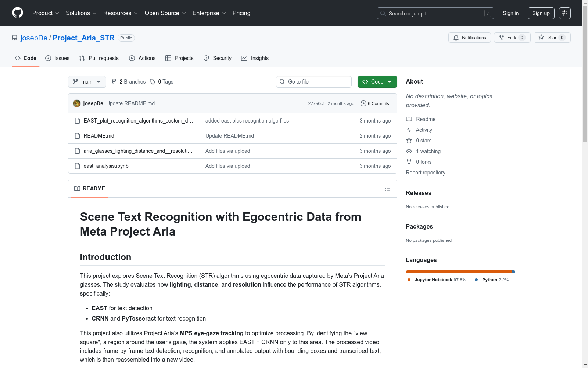Open the Releases heading link
This screenshot has width=588, height=368.
[419, 193]
